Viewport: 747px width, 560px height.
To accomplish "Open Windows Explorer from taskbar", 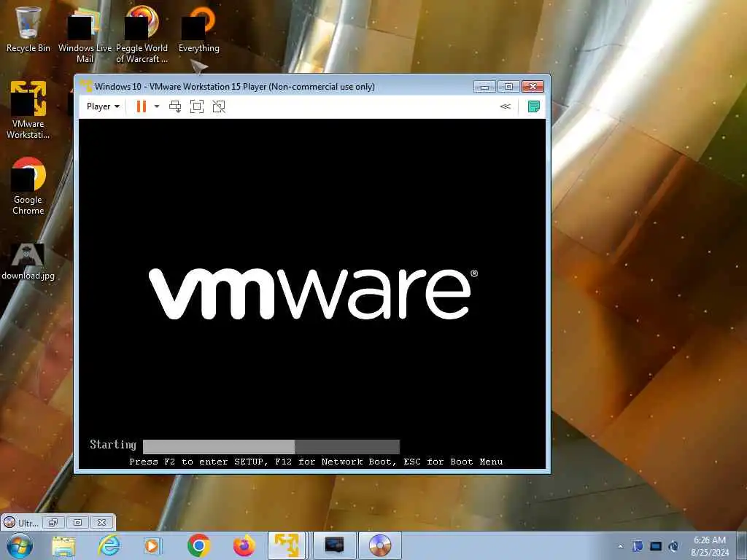I will [x=63, y=545].
